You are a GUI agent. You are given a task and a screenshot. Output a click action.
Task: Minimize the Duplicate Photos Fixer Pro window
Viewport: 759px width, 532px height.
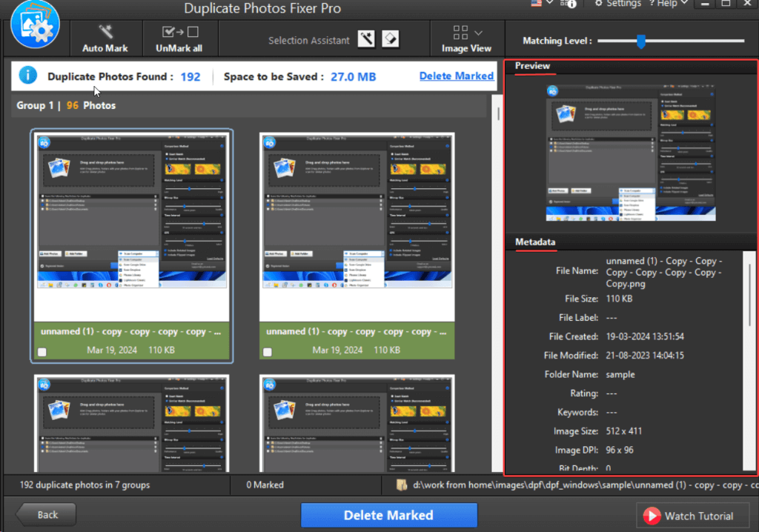tap(706, 4)
